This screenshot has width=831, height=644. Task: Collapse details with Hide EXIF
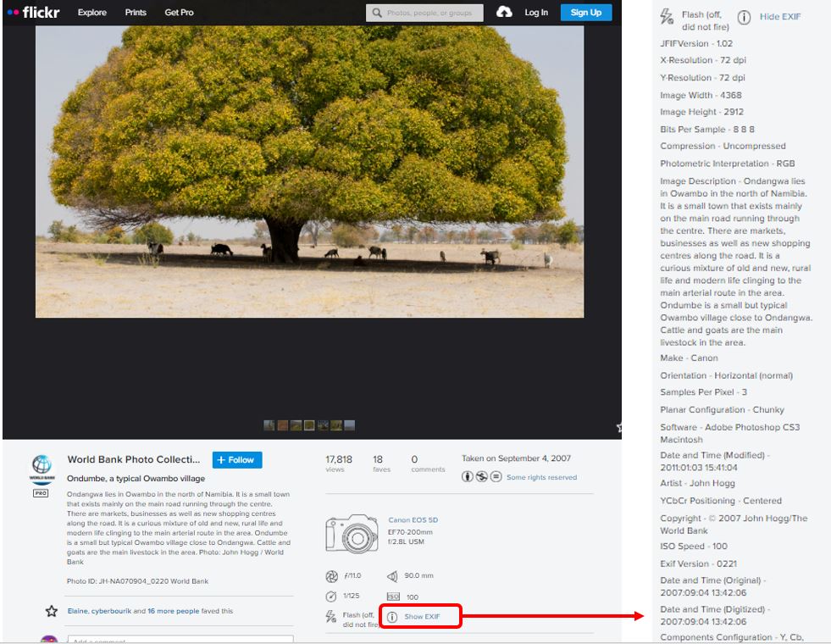(x=779, y=17)
